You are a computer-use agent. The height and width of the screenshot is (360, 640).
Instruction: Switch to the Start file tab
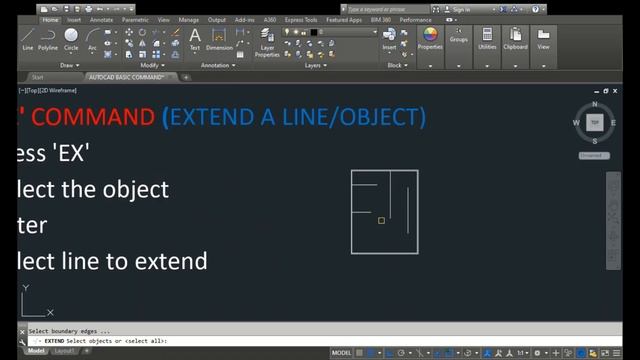(x=37, y=77)
